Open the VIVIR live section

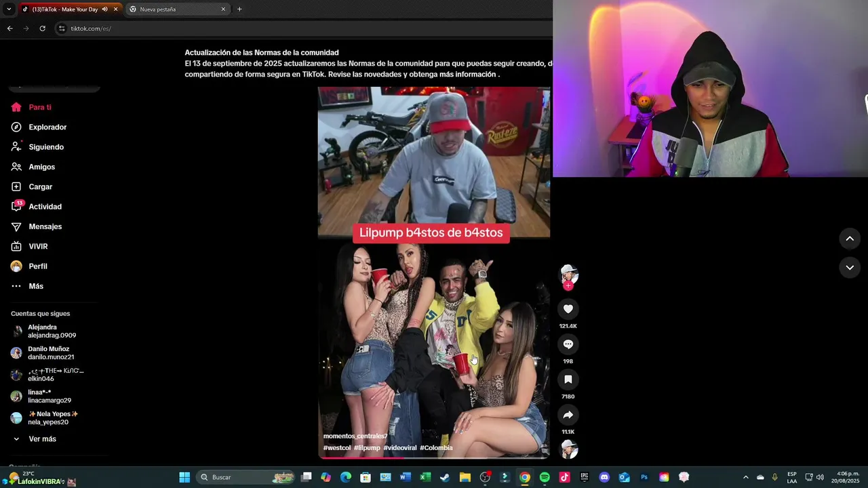tap(30, 246)
